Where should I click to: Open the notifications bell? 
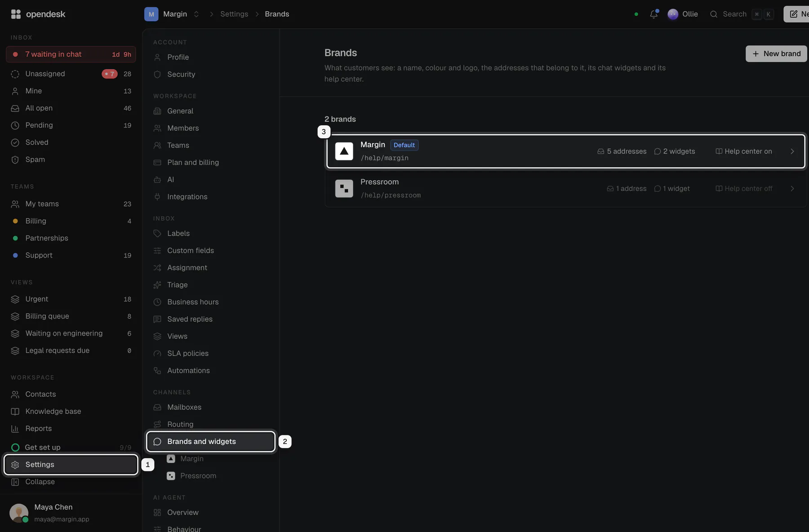pyautogui.click(x=654, y=14)
